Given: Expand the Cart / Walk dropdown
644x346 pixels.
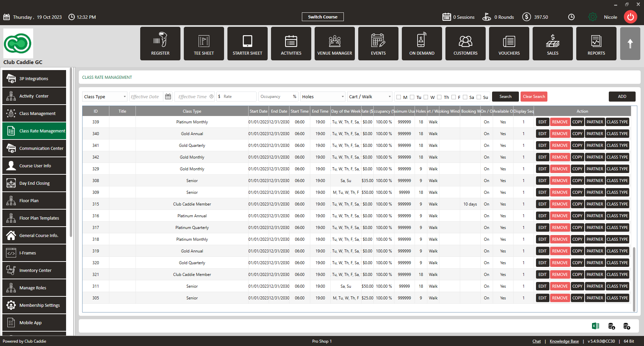Looking at the screenshot, I should (x=370, y=97).
